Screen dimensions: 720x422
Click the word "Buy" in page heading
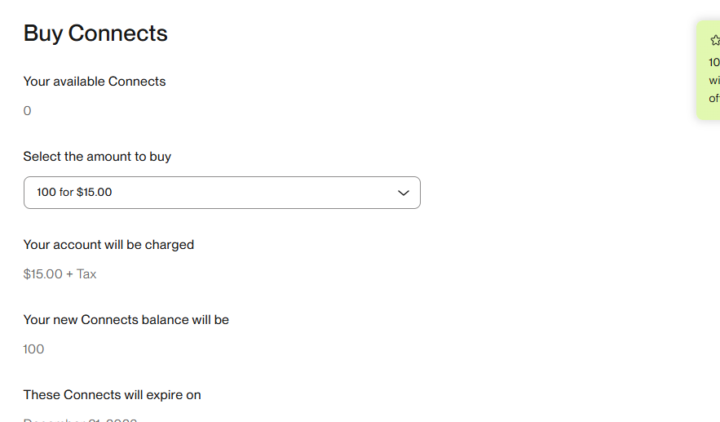43,33
